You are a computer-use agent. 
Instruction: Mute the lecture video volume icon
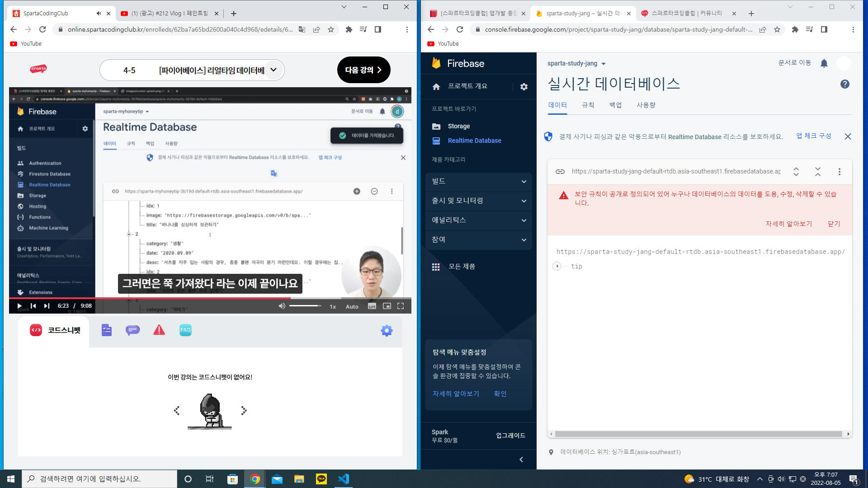click(282, 306)
